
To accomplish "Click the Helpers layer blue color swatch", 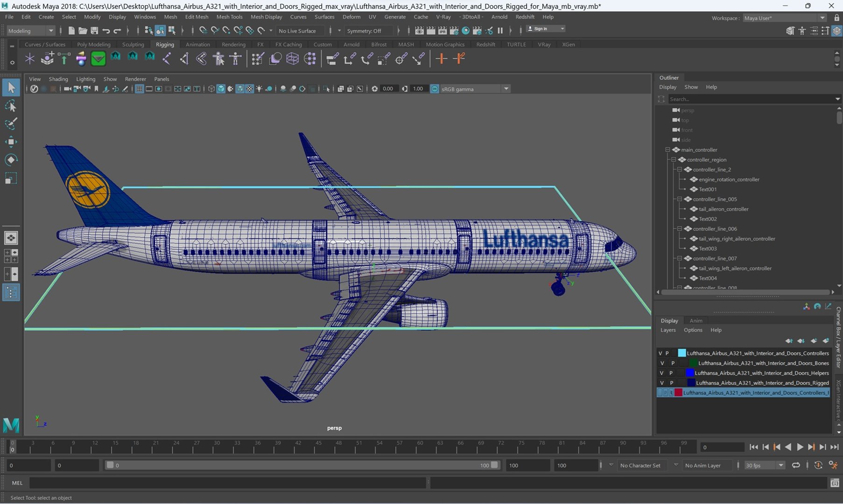I will tap(689, 373).
